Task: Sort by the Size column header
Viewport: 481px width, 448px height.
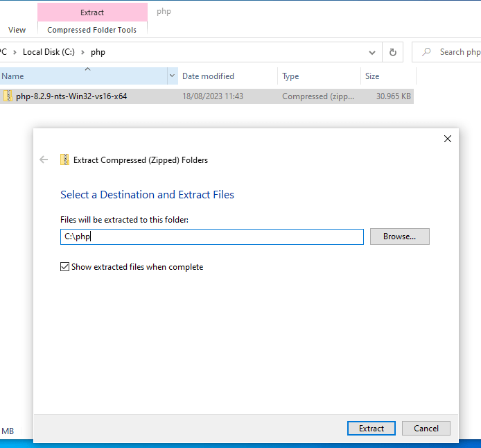Action: point(388,76)
